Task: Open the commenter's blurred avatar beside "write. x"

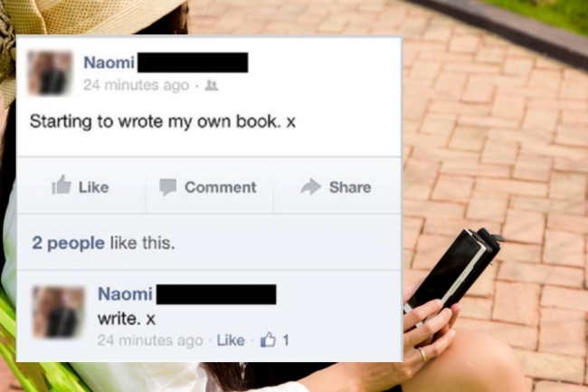Action: click(x=59, y=312)
